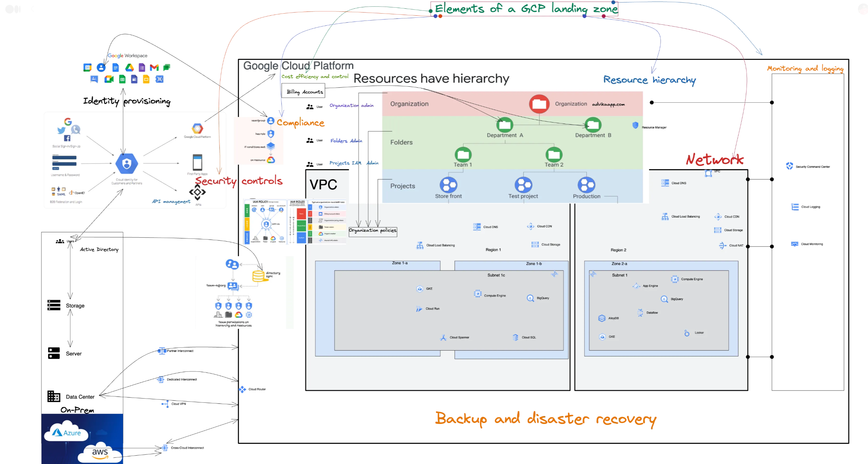Select the Azure cloud logo
Viewport: 868px width, 464px height.
click(67, 432)
